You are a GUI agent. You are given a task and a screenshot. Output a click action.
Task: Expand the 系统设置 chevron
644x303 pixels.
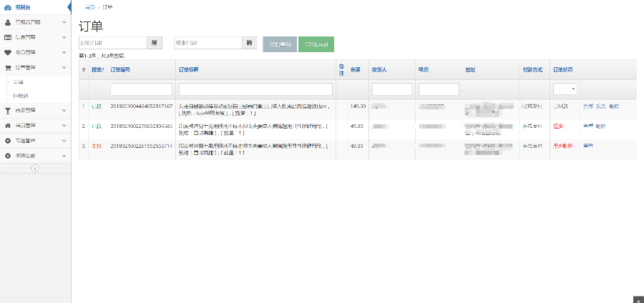[x=64, y=156]
